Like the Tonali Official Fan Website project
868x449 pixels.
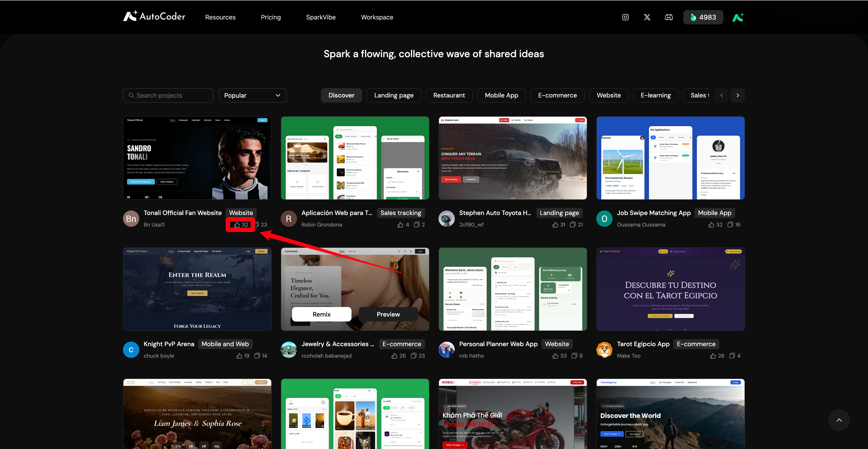[x=237, y=224]
